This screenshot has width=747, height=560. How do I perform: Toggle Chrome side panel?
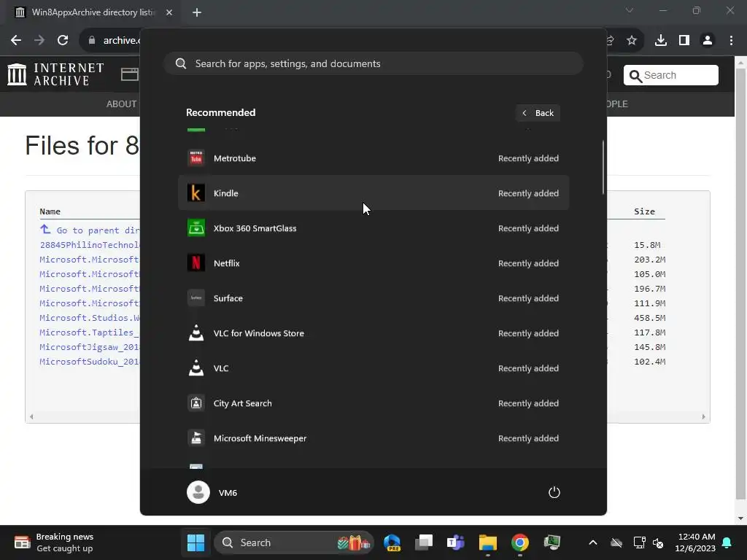(x=684, y=41)
